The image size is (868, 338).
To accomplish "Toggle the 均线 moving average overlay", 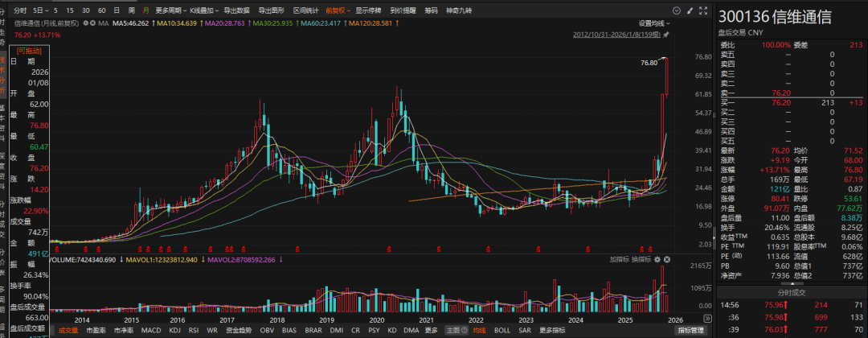I will (479, 330).
